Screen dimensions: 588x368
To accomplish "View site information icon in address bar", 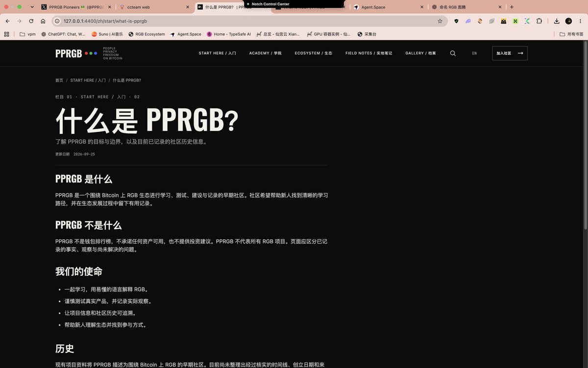I will pos(57,21).
